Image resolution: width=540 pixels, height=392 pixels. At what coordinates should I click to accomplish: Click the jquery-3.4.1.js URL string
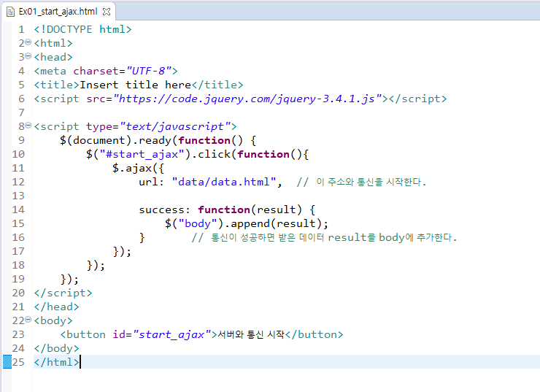point(247,99)
